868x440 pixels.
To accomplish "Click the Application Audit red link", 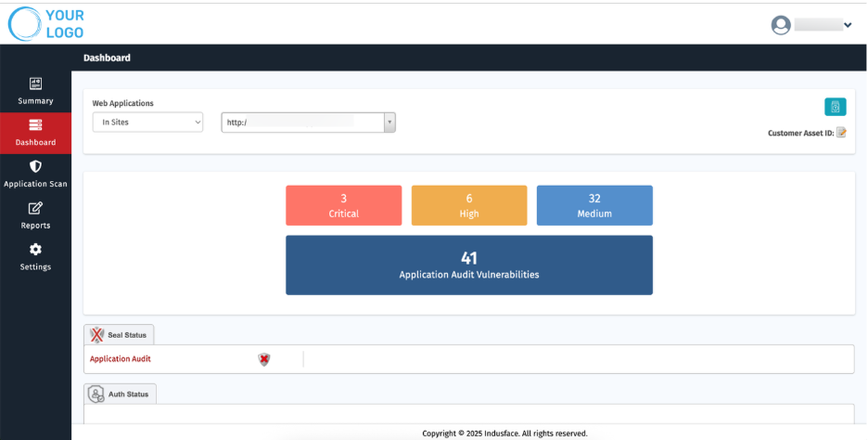I will (x=121, y=359).
